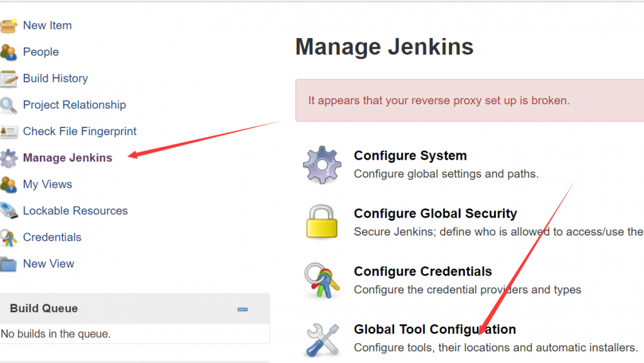Open the New View link
This screenshot has width=644, height=363.
pyautogui.click(x=48, y=264)
